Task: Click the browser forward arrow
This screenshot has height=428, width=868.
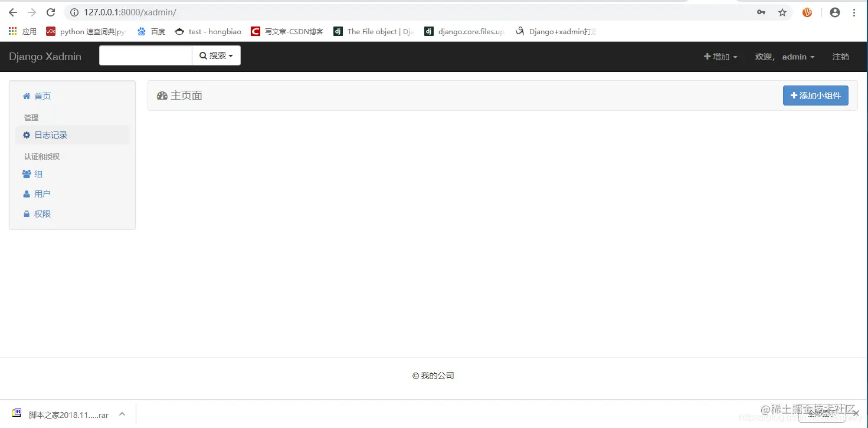Action: 32,12
